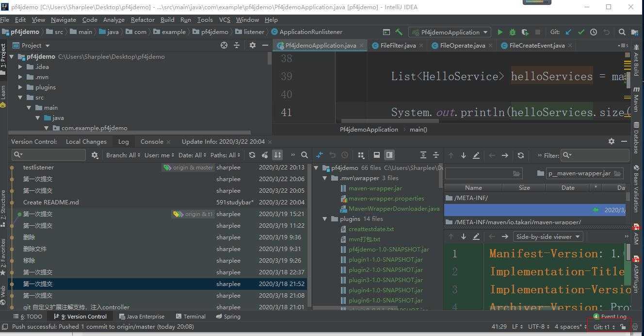The width and height of the screenshot is (644, 336).
Task: Update project with the blue Git arrow
Action: 568,32
